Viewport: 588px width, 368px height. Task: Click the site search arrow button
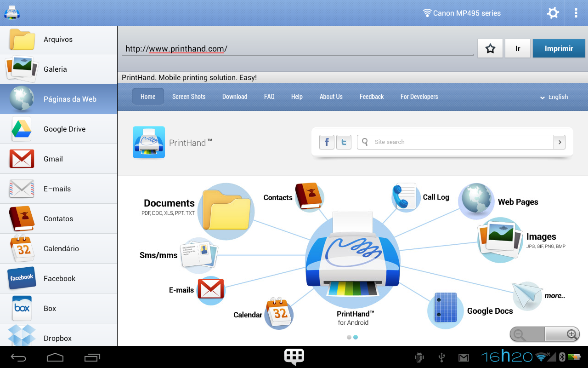click(560, 142)
